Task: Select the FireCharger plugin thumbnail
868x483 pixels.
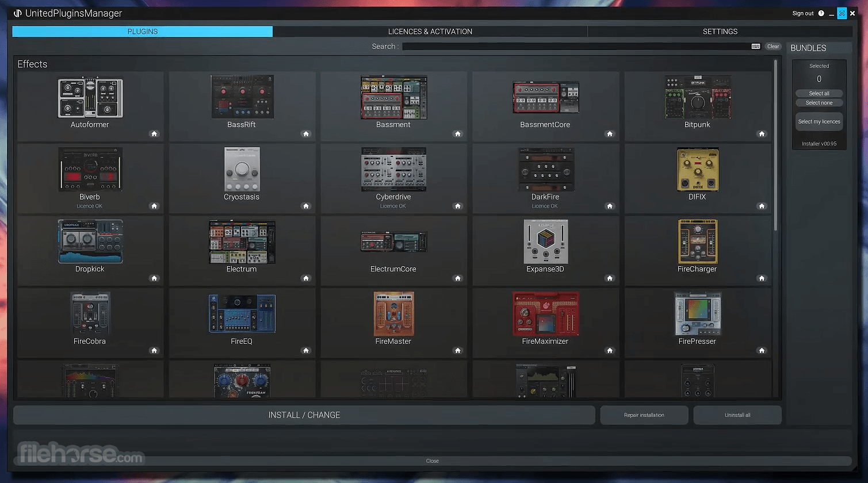Action: tap(698, 241)
